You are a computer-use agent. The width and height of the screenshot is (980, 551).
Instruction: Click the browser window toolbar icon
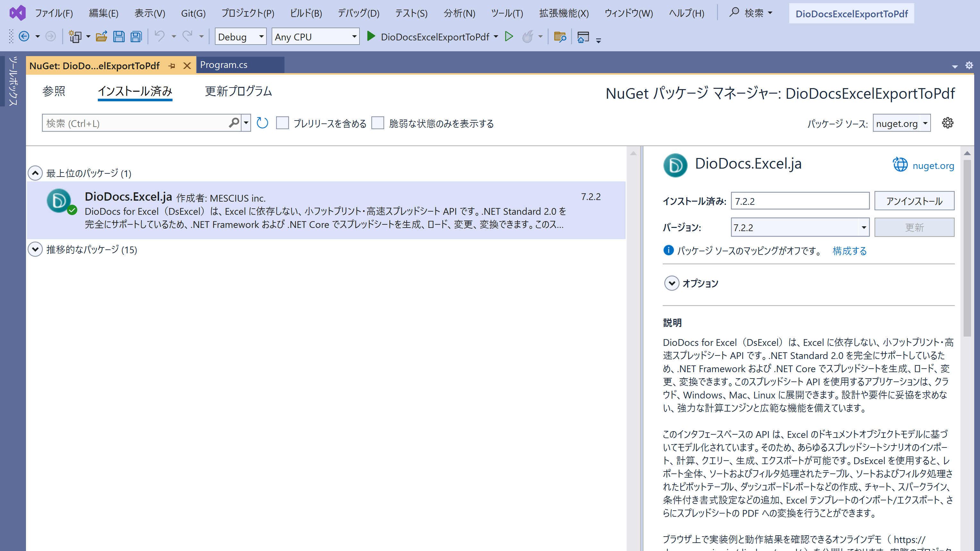coord(583,37)
